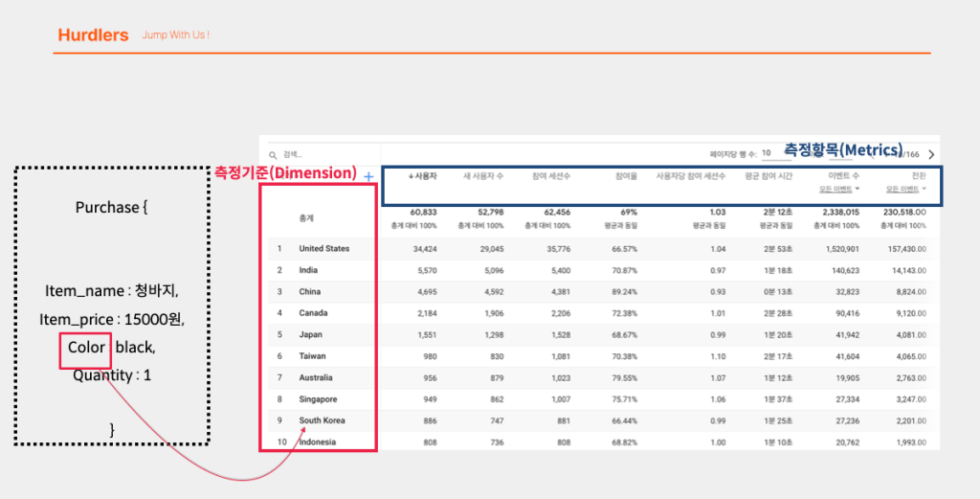Select the Japan row
This screenshot has height=499, width=980.
pyautogui.click(x=597, y=334)
